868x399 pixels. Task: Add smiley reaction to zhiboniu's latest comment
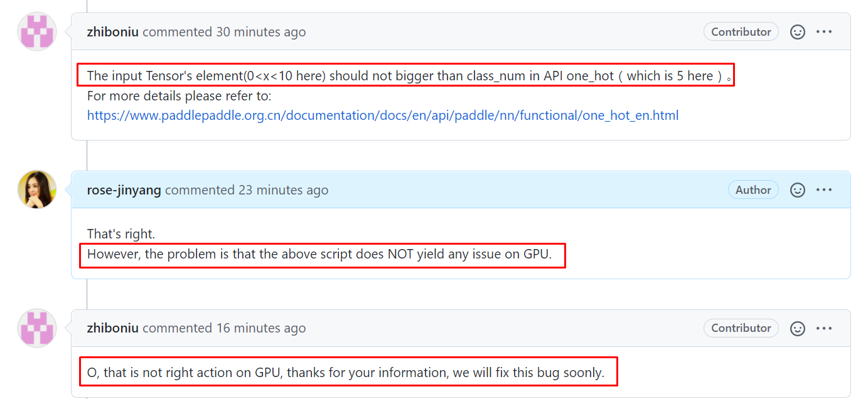click(x=797, y=328)
